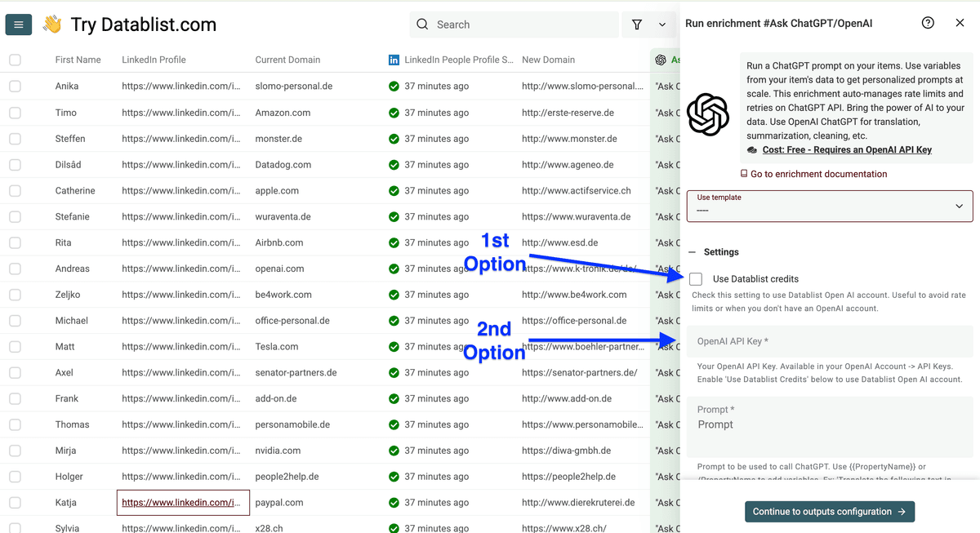Click the green check in Steffen's row

(394, 139)
